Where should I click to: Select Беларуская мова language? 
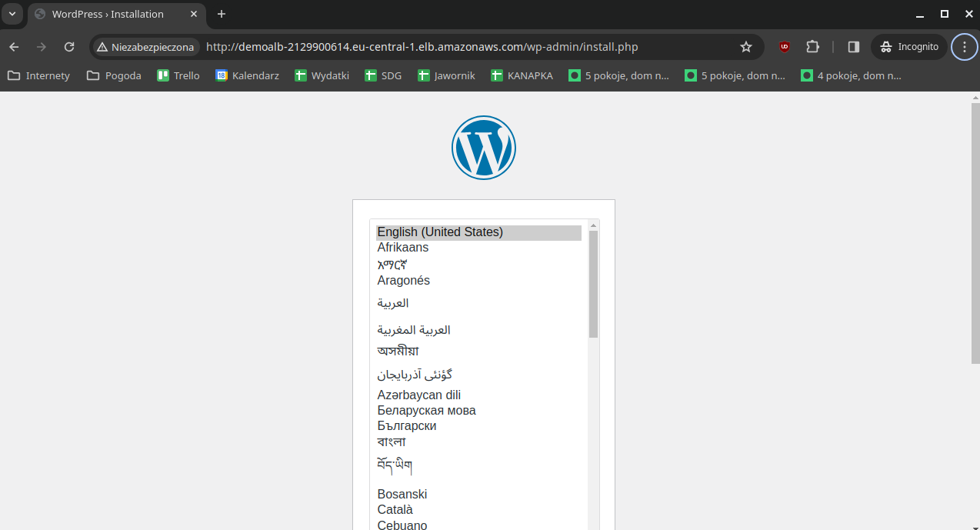(x=478, y=411)
